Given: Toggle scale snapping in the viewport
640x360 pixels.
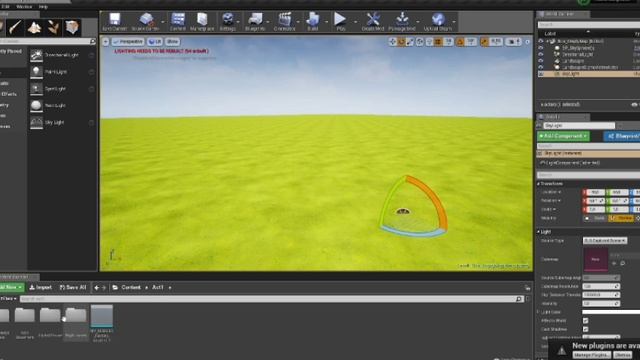Looking at the screenshot, I should pos(484,42).
